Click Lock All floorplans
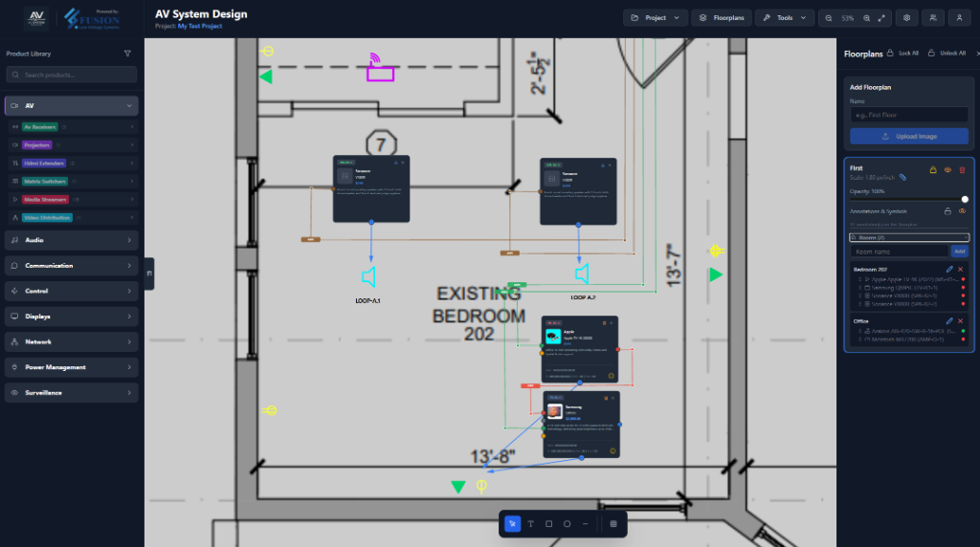Viewport: 980px width, 547px height. (903, 54)
